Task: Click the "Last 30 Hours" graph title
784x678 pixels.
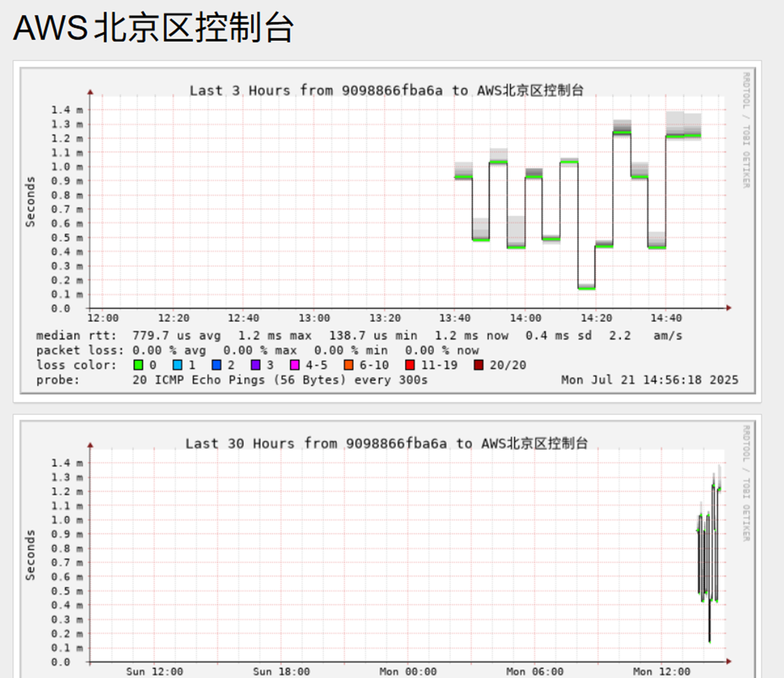Action: click(386, 443)
